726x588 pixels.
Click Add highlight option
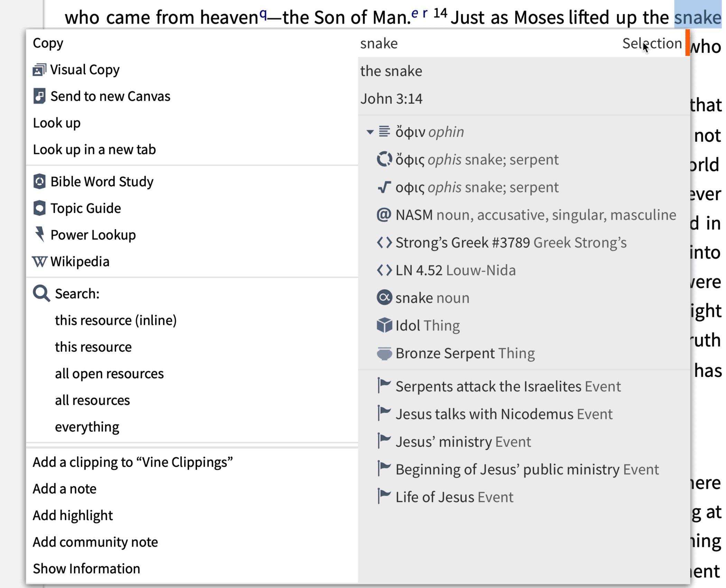tap(73, 515)
